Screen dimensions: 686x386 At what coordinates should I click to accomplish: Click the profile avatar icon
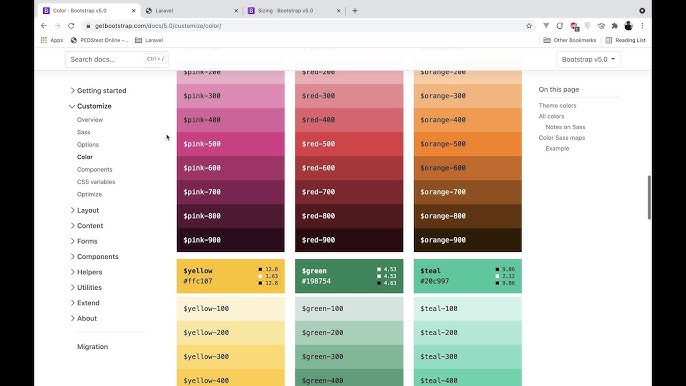[x=628, y=26]
